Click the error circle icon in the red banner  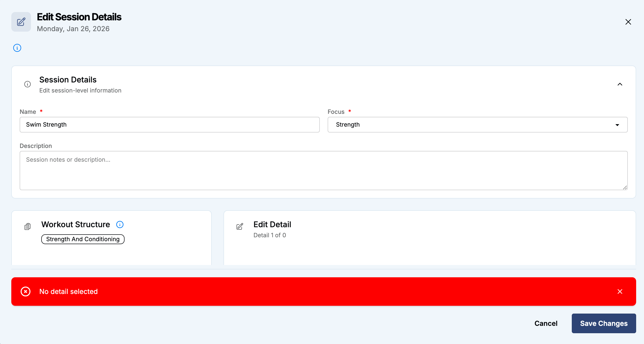click(x=26, y=291)
